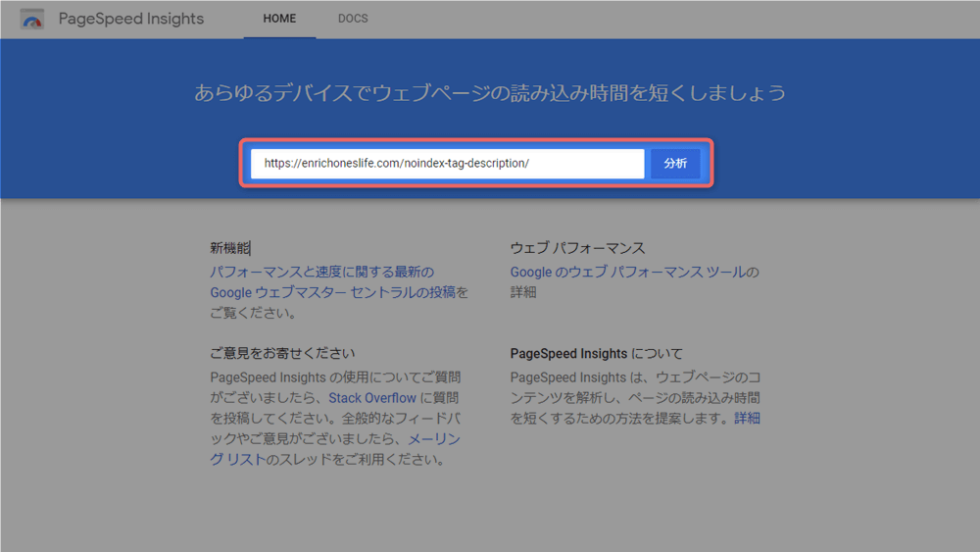This screenshot has width=980, height=552.
Task: Open Google のウェブ パフォーマンス ツール link
Action: point(627,272)
